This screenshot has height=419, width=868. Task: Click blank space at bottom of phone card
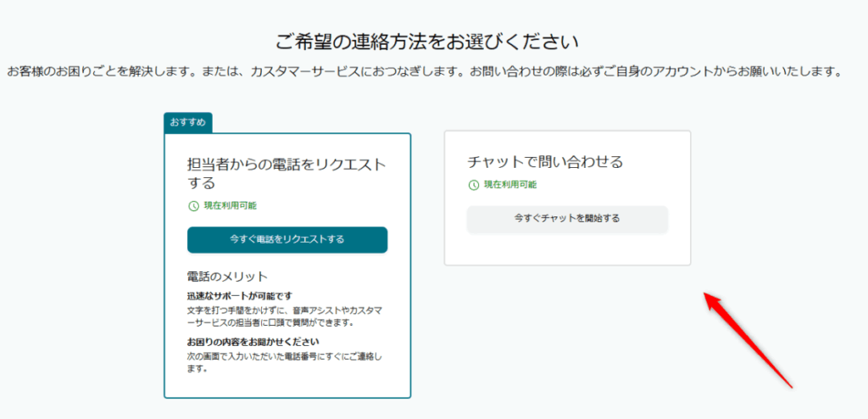pos(287,386)
